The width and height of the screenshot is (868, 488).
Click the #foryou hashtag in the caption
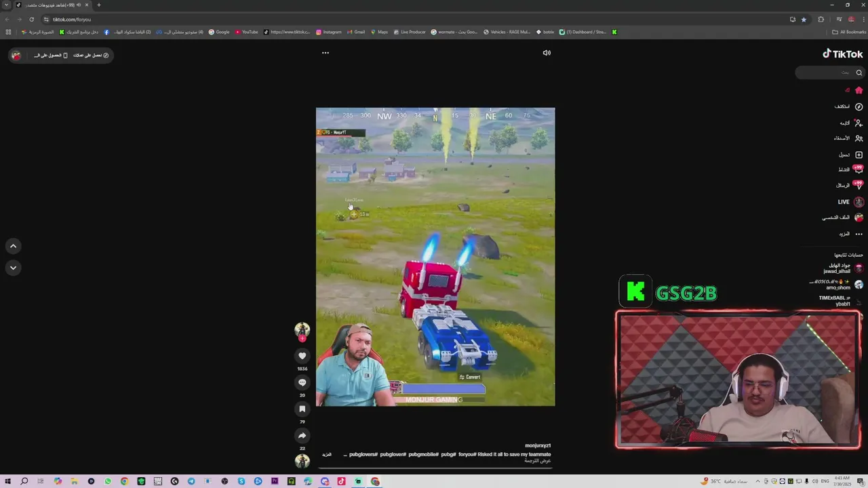point(467,454)
